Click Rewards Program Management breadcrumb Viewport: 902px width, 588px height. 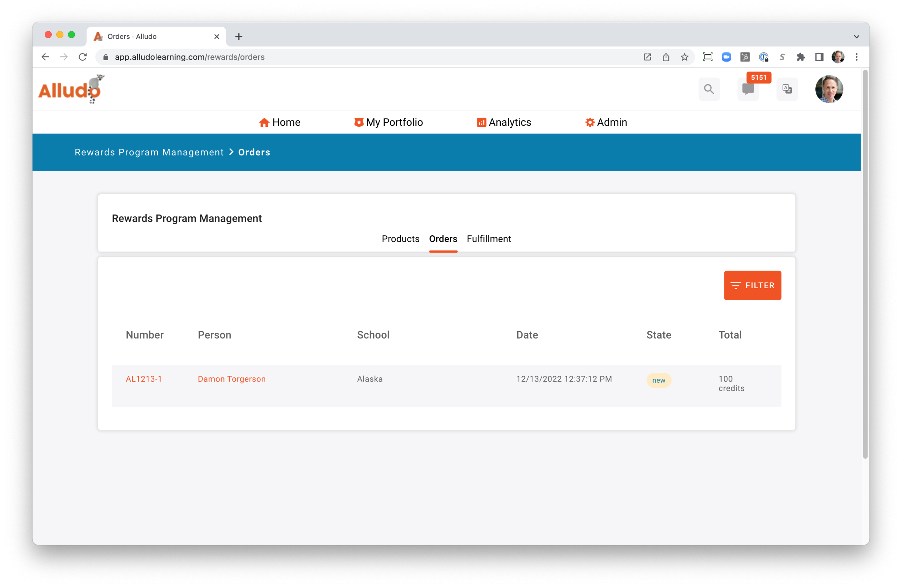click(x=149, y=152)
